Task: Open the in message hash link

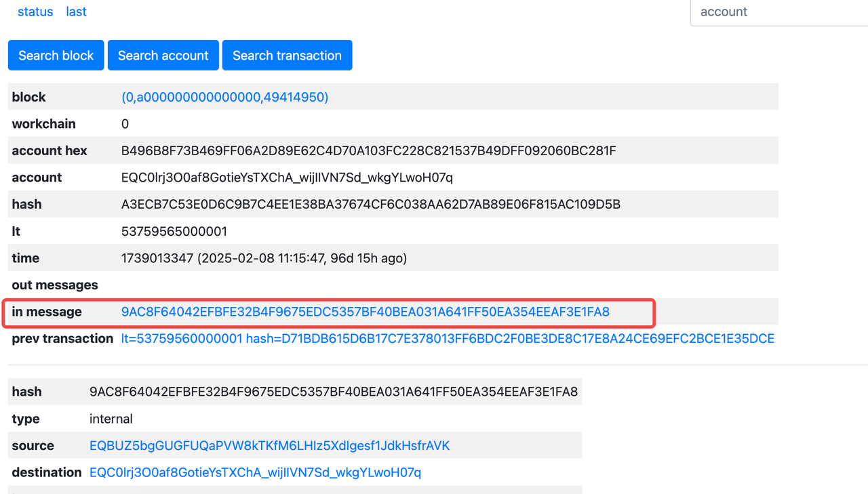Action: pyautogui.click(x=365, y=312)
